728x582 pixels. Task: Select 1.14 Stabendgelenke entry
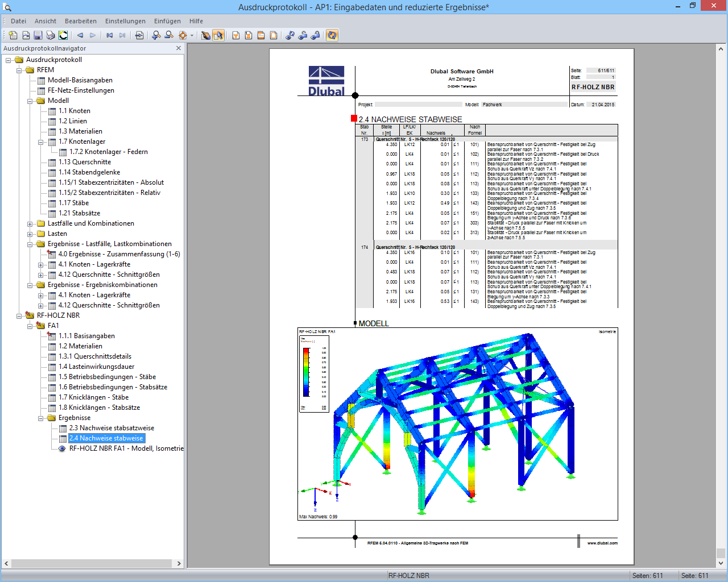pos(89,172)
